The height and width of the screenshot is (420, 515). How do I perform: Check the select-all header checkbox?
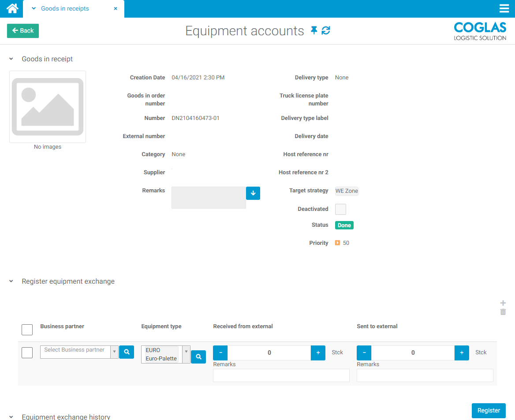tap(27, 330)
